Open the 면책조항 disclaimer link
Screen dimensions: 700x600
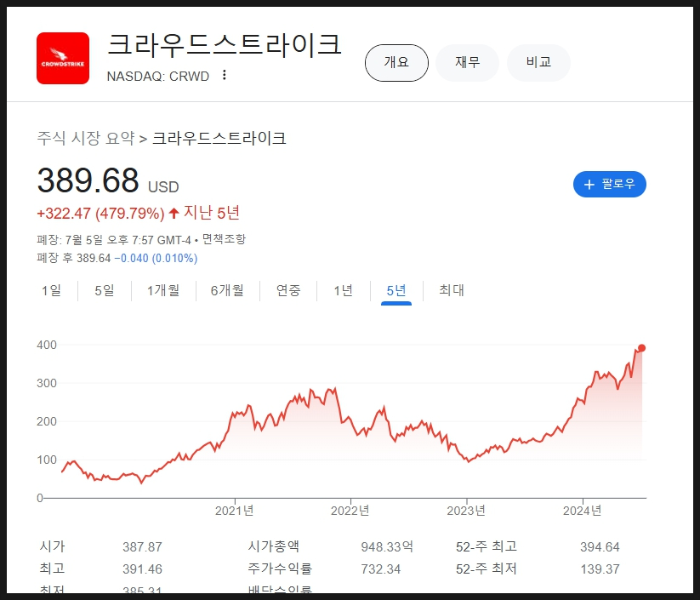(x=224, y=239)
